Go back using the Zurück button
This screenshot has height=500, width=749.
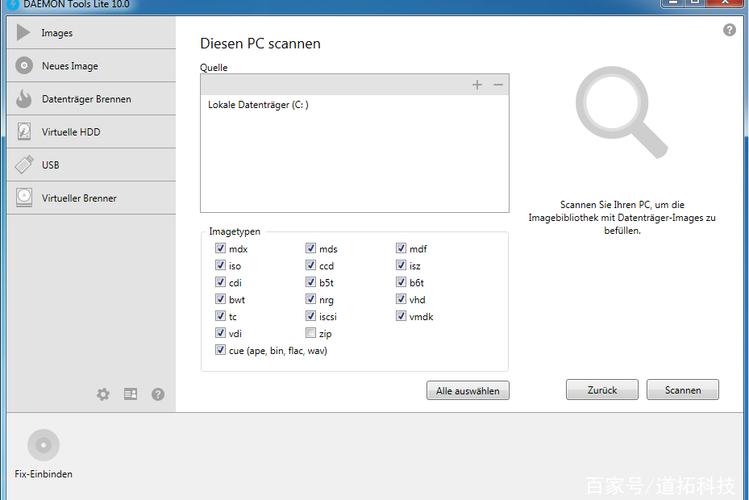click(x=602, y=390)
